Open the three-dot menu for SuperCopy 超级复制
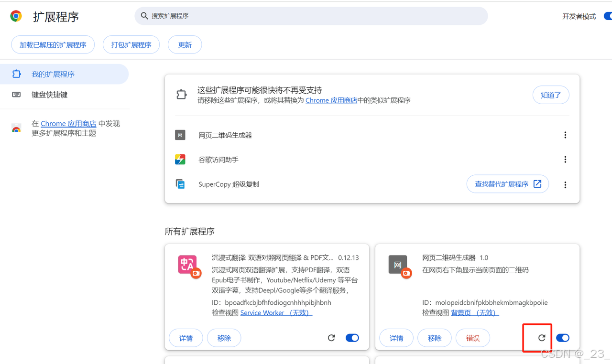The width and height of the screenshot is (612, 364). point(565,184)
